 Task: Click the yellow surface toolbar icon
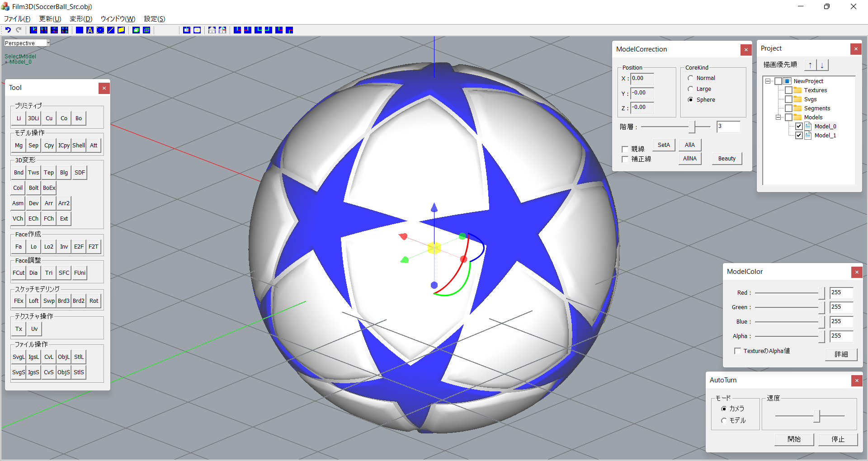tap(121, 30)
